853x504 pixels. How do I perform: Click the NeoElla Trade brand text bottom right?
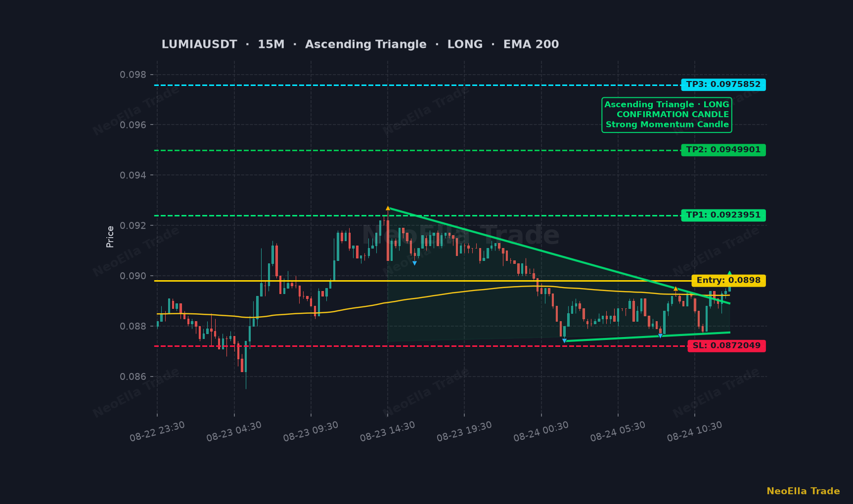(x=803, y=491)
